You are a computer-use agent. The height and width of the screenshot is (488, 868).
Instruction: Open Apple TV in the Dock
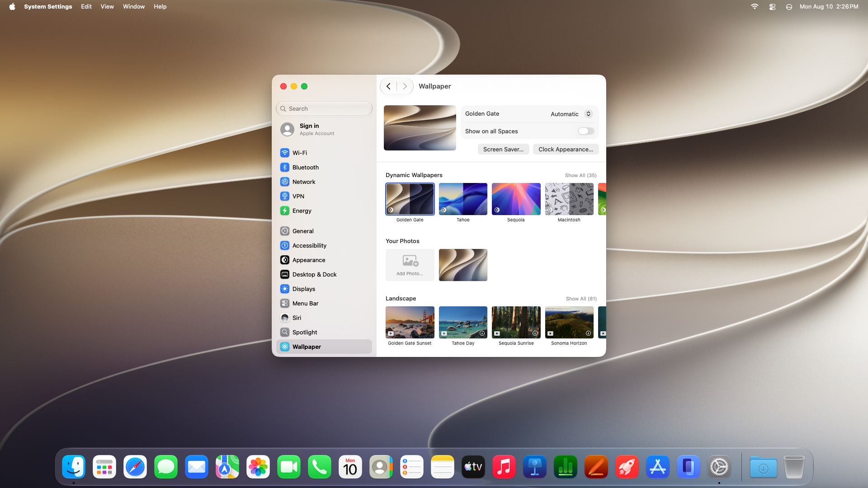(x=473, y=467)
